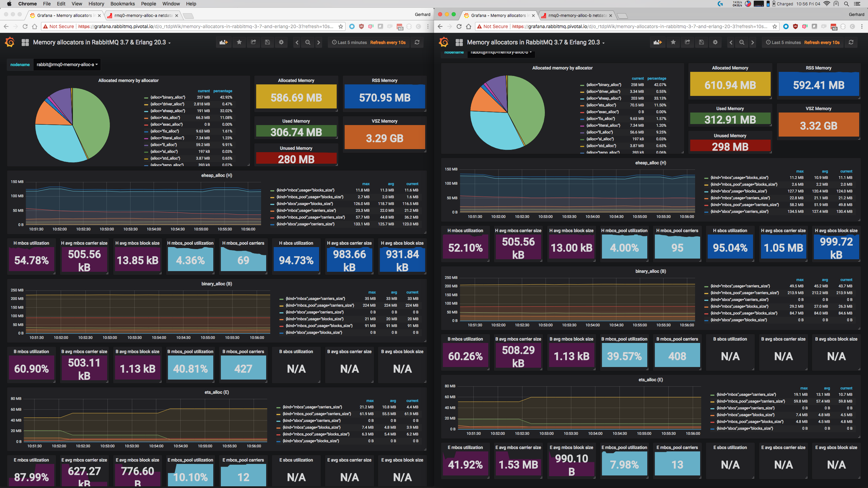The height and width of the screenshot is (488, 868).
Task: Open new tab in left Chrome window
Action: (x=188, y=16)
